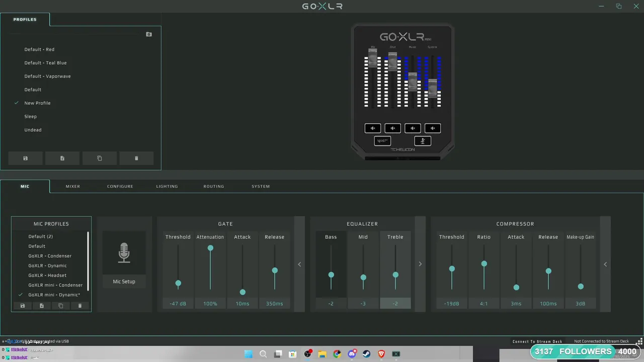Switch to the Mixer tab
Viewport: 644px width, 362px height.
pos(73,187)
